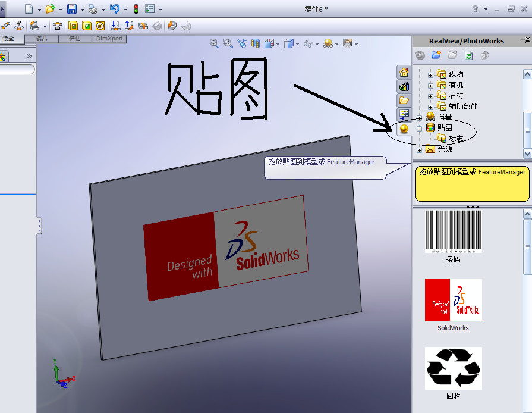Open the Save options dropdown arrow
532x413 pixels.
coord(82,10)
